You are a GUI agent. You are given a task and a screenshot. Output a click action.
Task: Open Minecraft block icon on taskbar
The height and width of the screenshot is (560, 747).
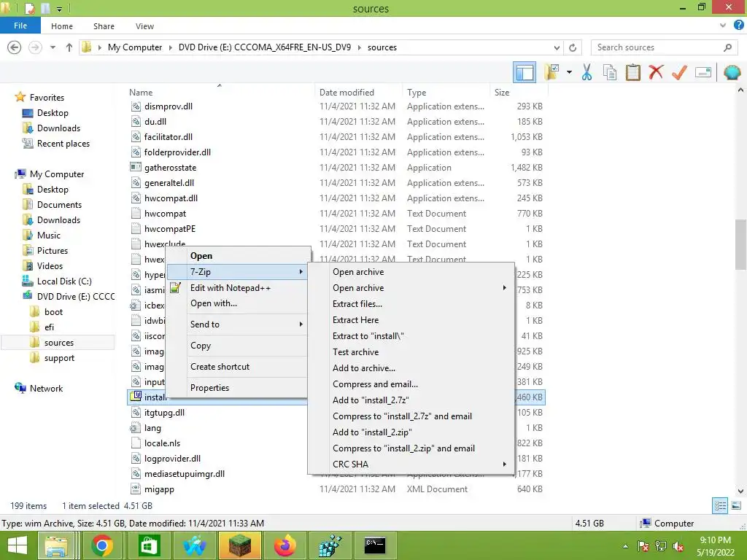239,545
